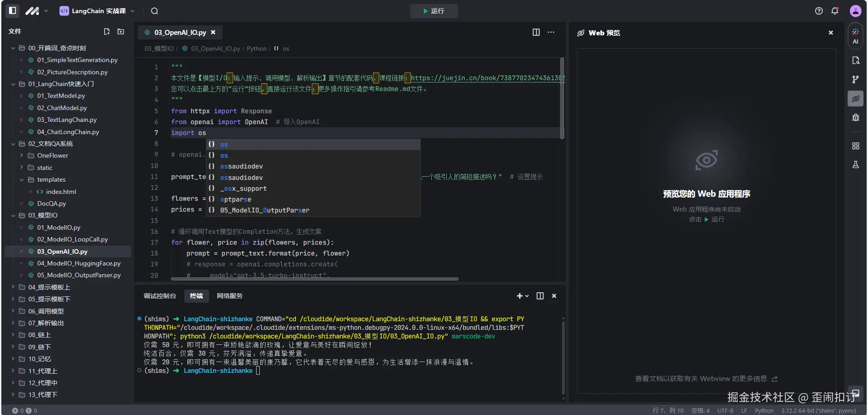The width and height of the screenshot is (868, 415).
Task: Expand the 04_提示模板上 folder
Action: (x=49, y=287)
